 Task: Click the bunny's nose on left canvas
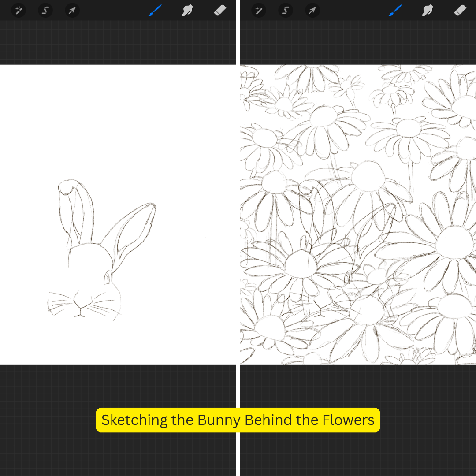pos(82,305)
